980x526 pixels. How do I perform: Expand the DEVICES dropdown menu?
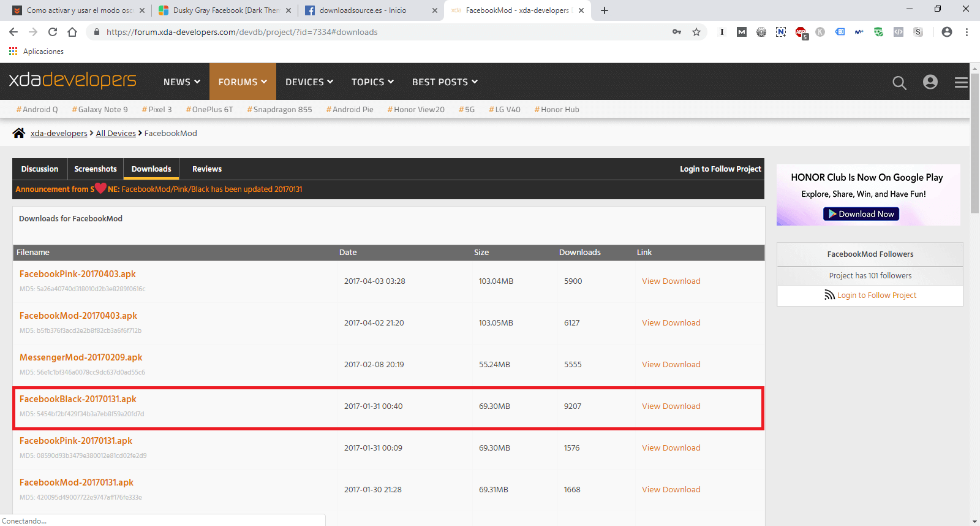point(309,82)
